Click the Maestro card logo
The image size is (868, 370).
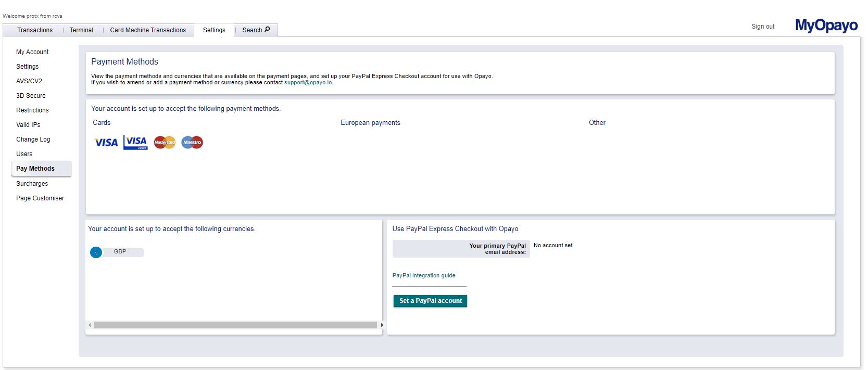(x=192, y=143)
